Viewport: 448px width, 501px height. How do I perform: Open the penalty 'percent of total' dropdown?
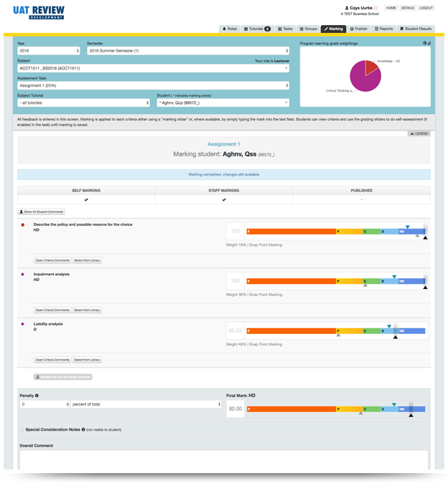pyautogui.click(x=146, y=404)
